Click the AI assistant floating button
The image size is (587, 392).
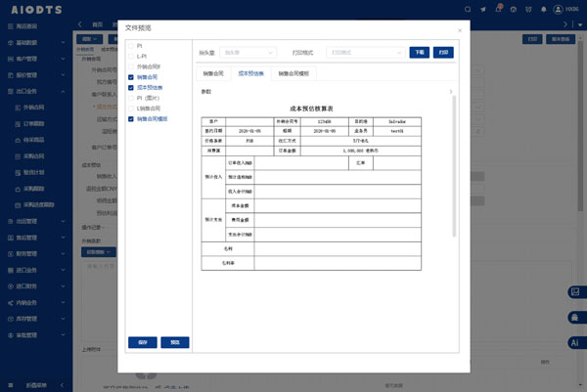[576, 342]
